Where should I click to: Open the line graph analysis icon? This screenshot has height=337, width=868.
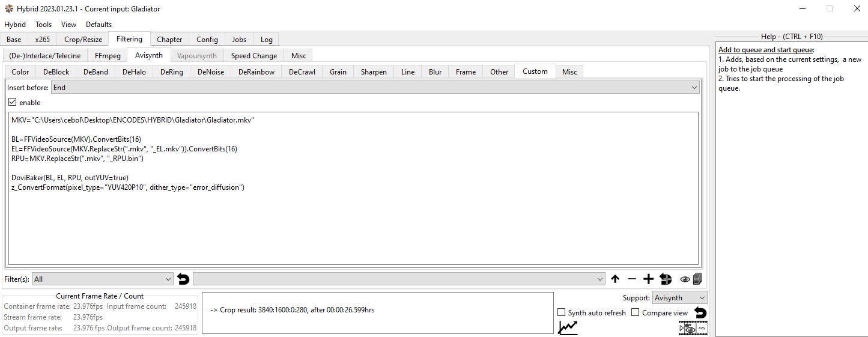click(568, 327)
